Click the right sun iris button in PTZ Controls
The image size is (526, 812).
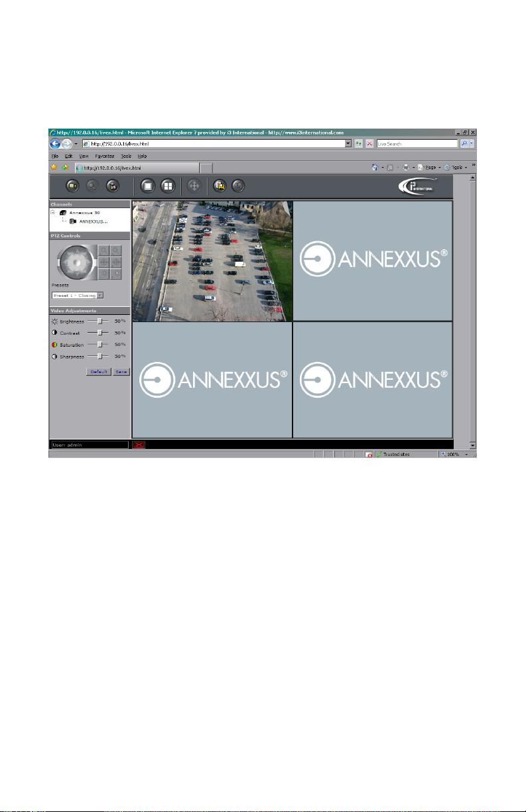115,273
